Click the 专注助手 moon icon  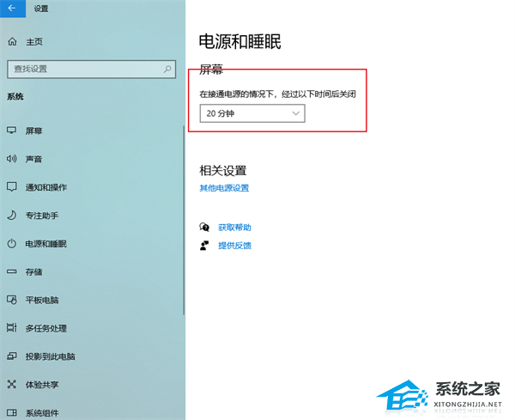[x=11, y=216]
